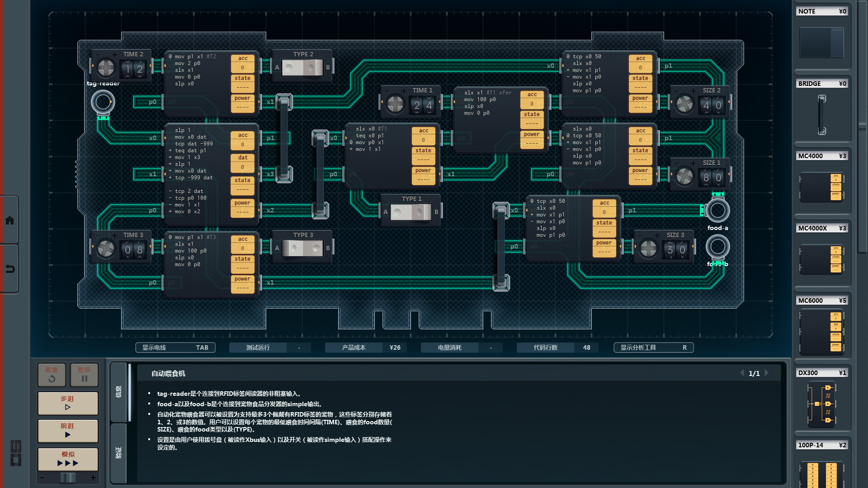Go to next info page arrow

pos(766,373)
